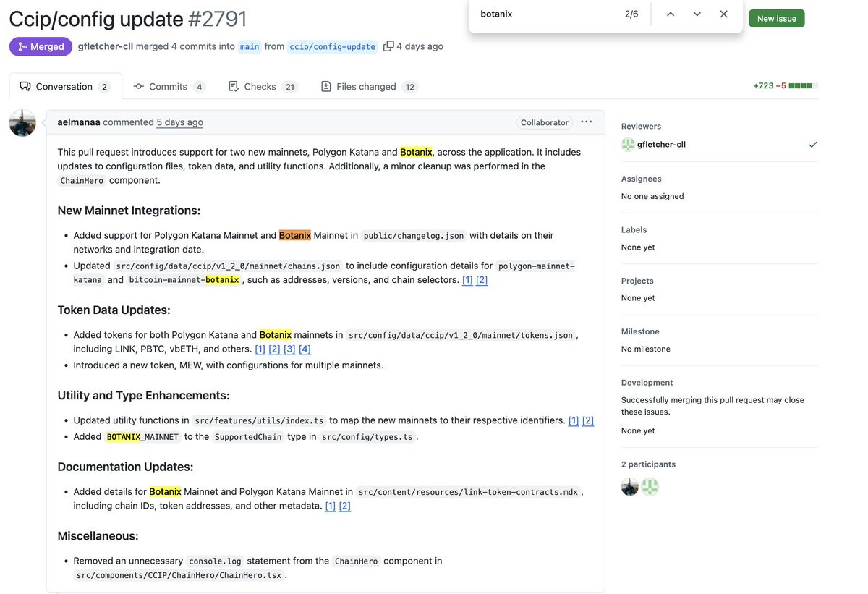Viewport: 868px width, 594px height.
Task: Click the Milestone sidebar heading
Action: tap(640, 331)
